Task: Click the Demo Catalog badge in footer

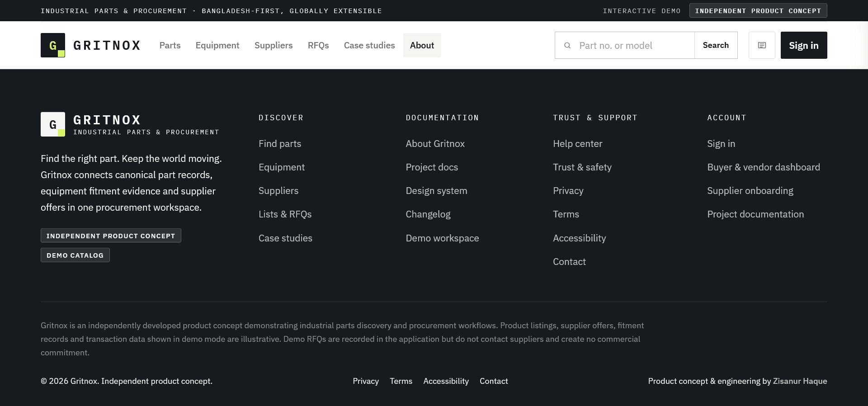Action: coord(75,255)
